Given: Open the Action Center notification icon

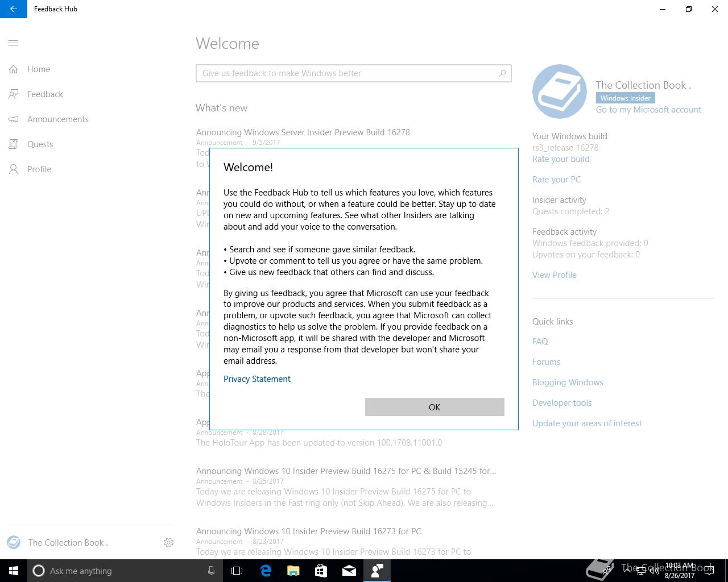Looking at the screenshot, I should click(709, 571).
